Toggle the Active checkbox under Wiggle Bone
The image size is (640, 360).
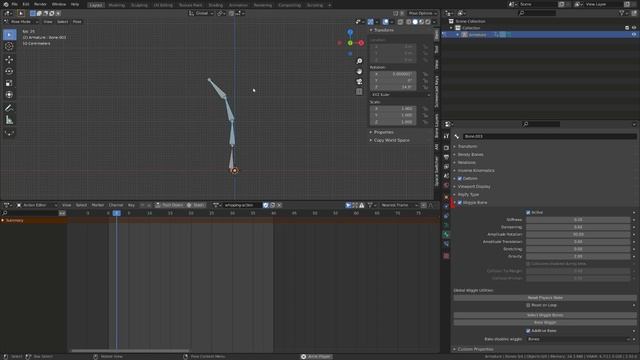528,213
